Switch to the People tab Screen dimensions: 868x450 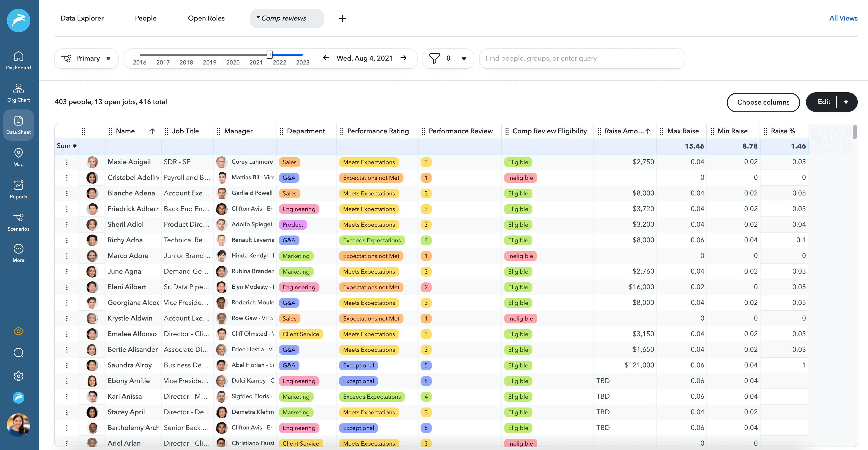pyautogui.click(x=146, y=19)
